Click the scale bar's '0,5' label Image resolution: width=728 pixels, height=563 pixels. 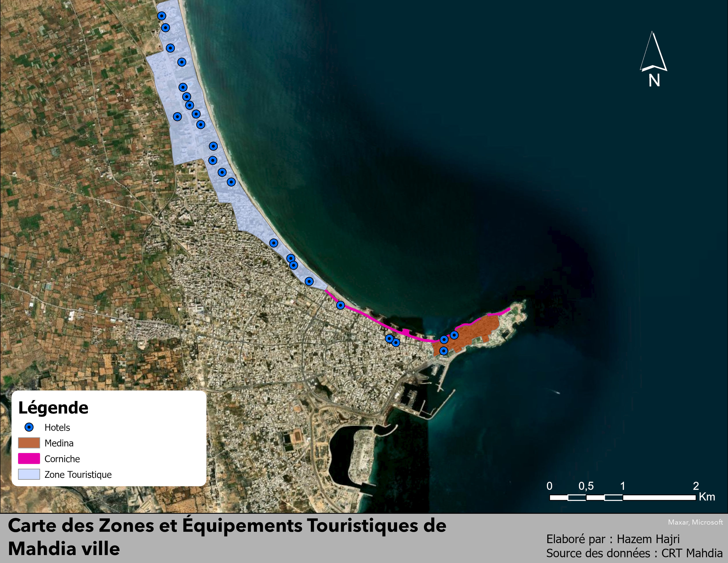point(586,486)
